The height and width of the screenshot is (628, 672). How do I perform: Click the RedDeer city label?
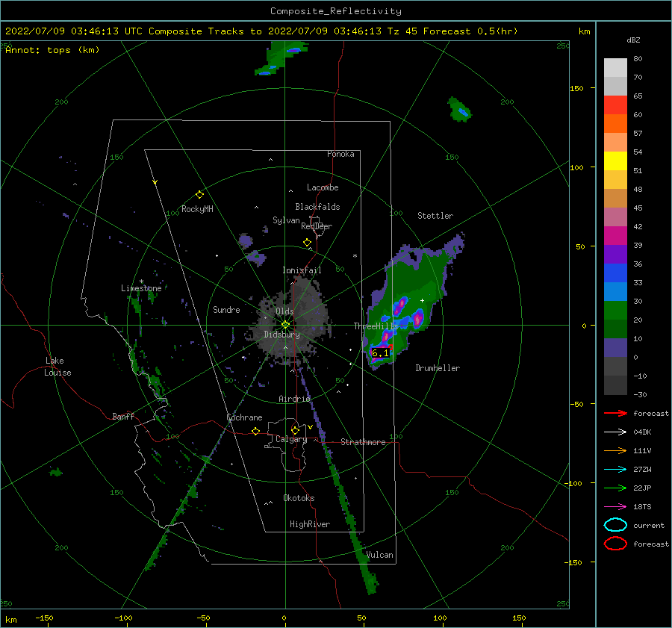pyautogui.click(x=317, y=226)
